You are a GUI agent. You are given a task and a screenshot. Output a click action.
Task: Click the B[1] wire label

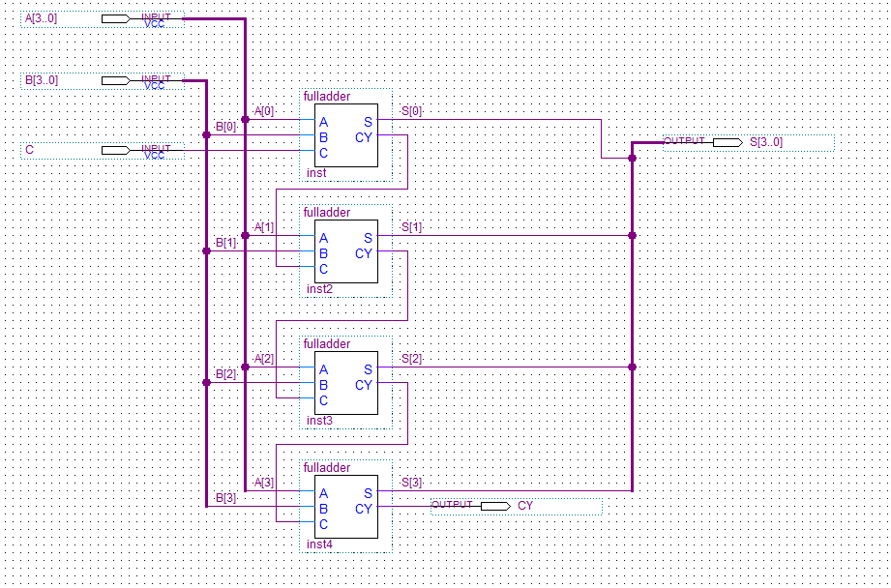point(225,243)
